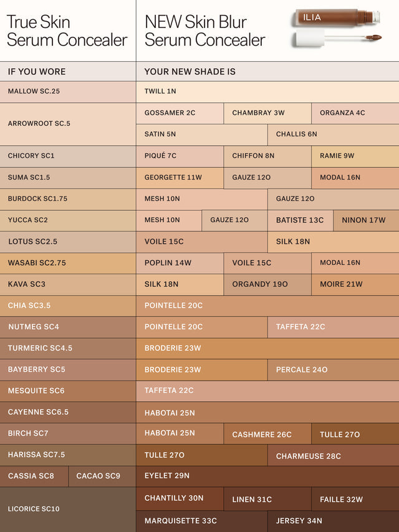Click Voile 15C in the Lotus row

tap(202, 242)
